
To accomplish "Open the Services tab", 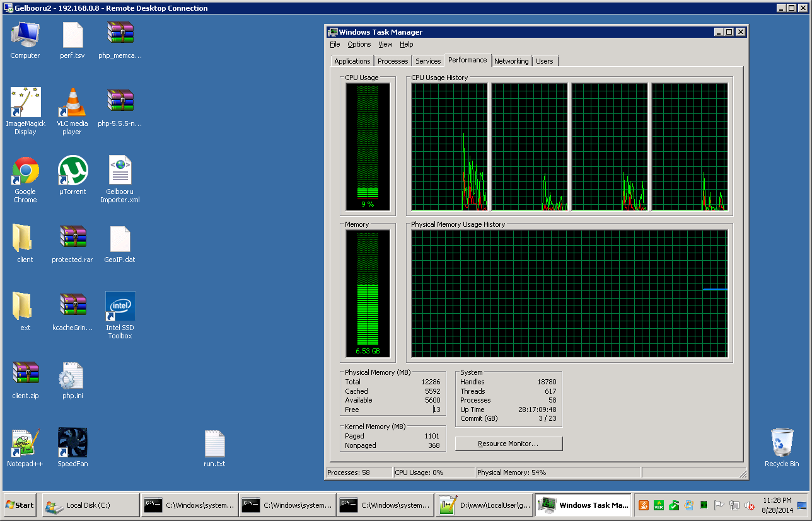I will click(428, 61).
